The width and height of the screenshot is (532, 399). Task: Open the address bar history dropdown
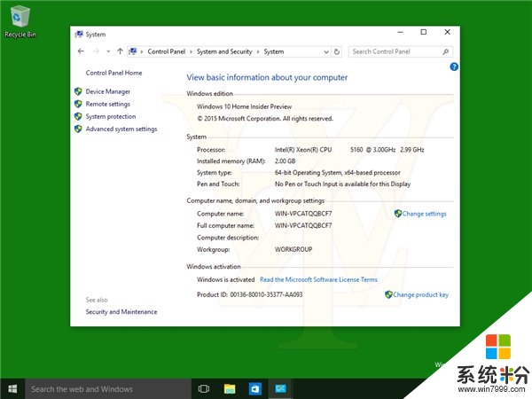(x=326, y=52)
